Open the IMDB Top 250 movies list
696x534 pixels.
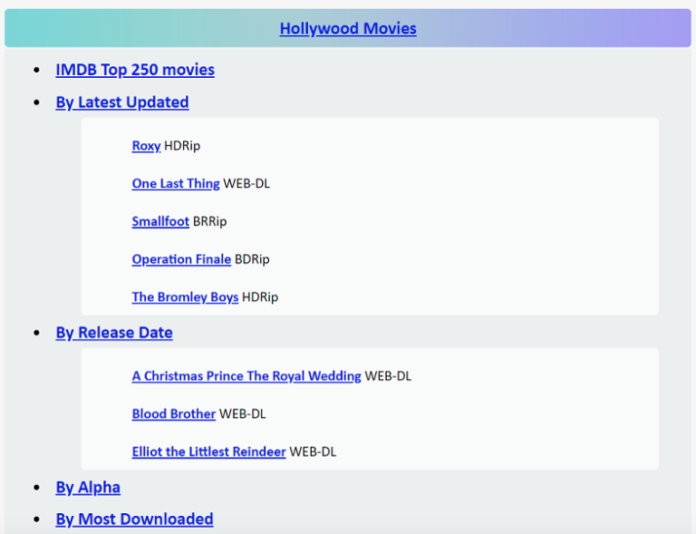[x=135, y=70]
